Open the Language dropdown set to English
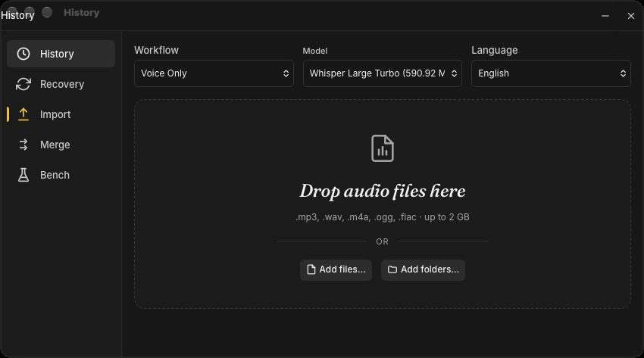 (x=551, y=73)
